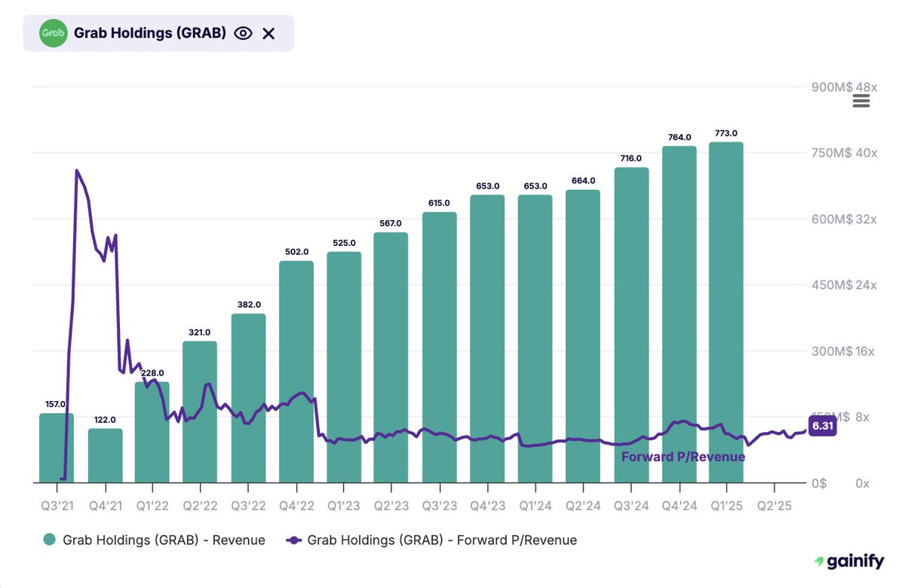The width and height of the screenshot is (905, 588).
Task: Select the Q3'21 revenue bar
Action: (x=57, y=448)
